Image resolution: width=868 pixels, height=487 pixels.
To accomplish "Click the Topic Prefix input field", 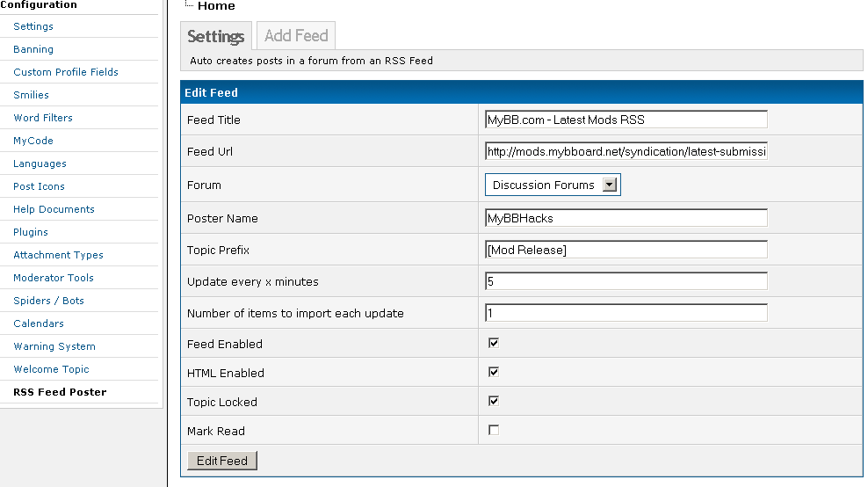I will [x=626, y=250].
